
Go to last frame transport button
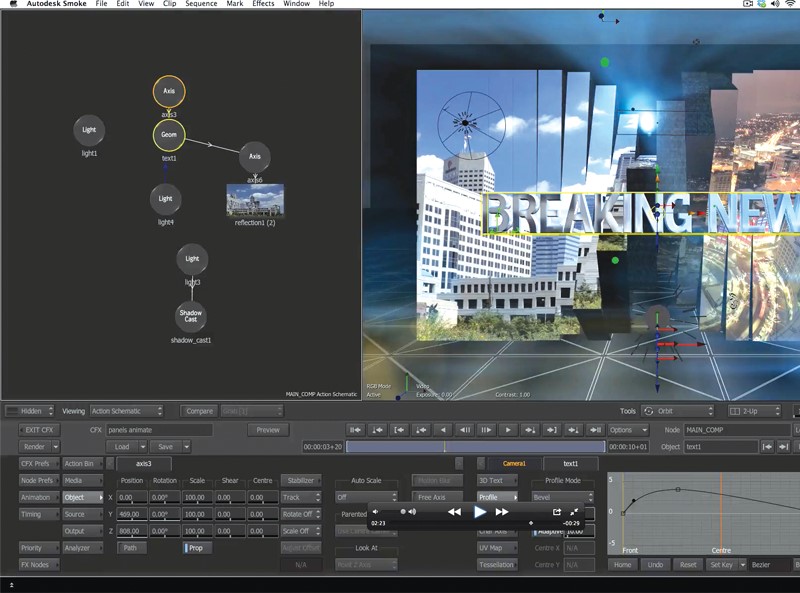(x=595, y=430)
